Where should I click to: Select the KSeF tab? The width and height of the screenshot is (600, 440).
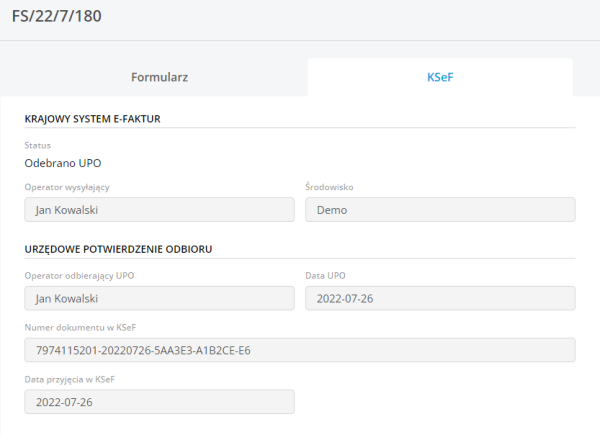coord(440,76)
